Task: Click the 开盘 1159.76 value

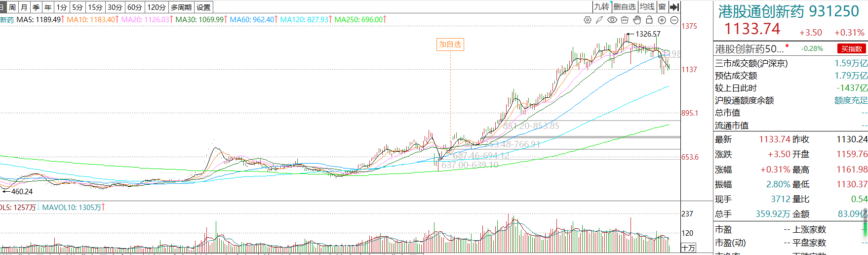Action: coord(852,154)
